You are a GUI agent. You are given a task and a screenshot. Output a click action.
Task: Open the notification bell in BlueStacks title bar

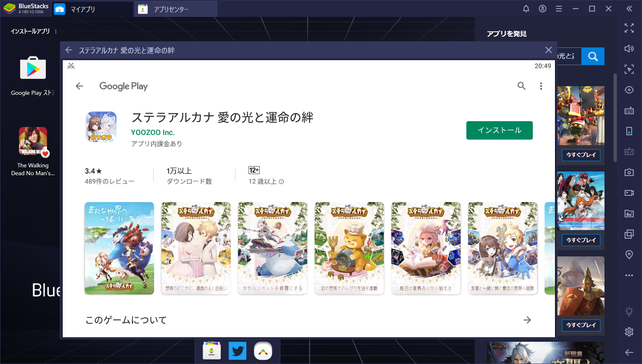point(526,9)
